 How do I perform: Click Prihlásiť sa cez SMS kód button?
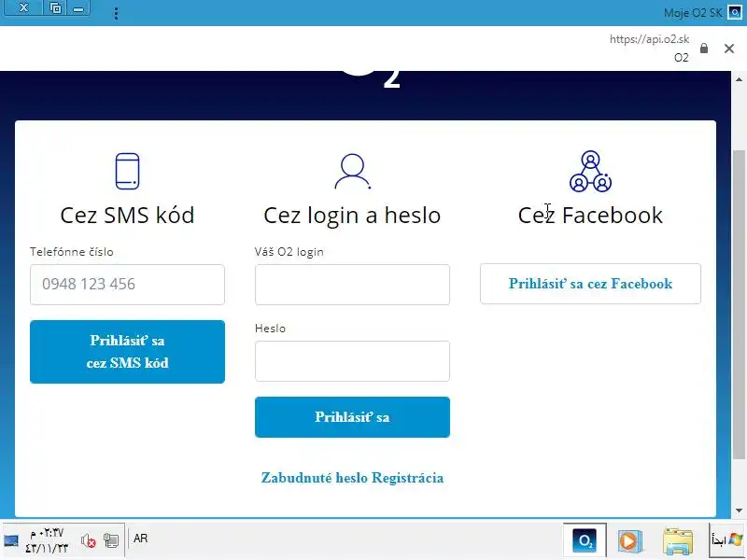[127, 352]
